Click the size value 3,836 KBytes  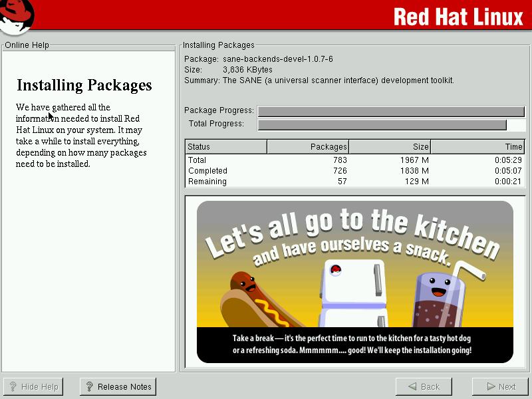point(247,70)
